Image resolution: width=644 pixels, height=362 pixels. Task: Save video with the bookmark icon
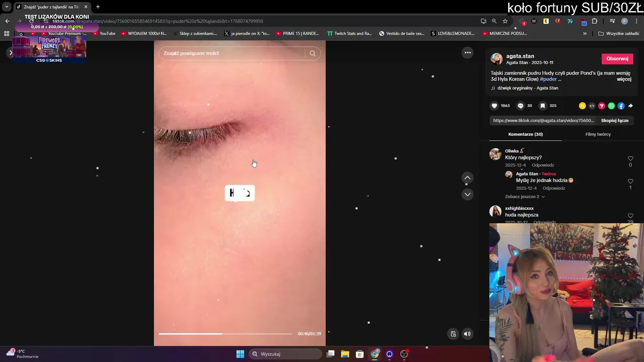543,106
